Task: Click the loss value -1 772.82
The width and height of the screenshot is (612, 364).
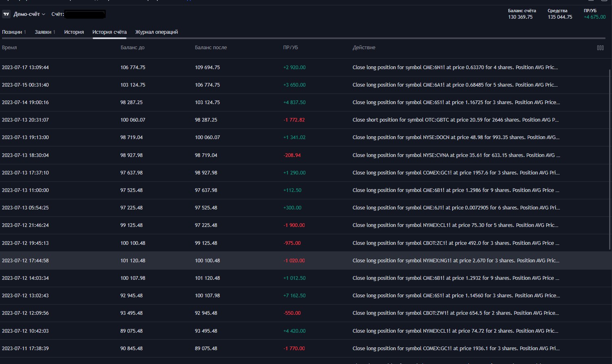Action: click(x=294, y=120)
